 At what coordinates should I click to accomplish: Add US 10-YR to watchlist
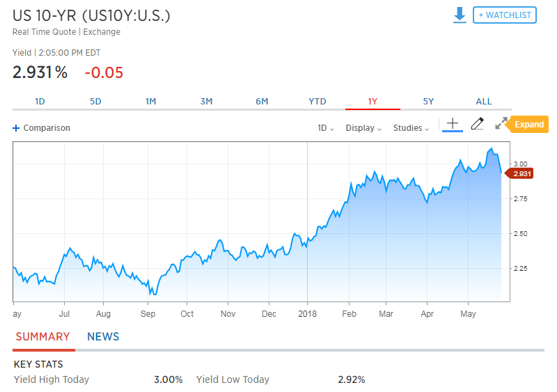coord(505,15)
